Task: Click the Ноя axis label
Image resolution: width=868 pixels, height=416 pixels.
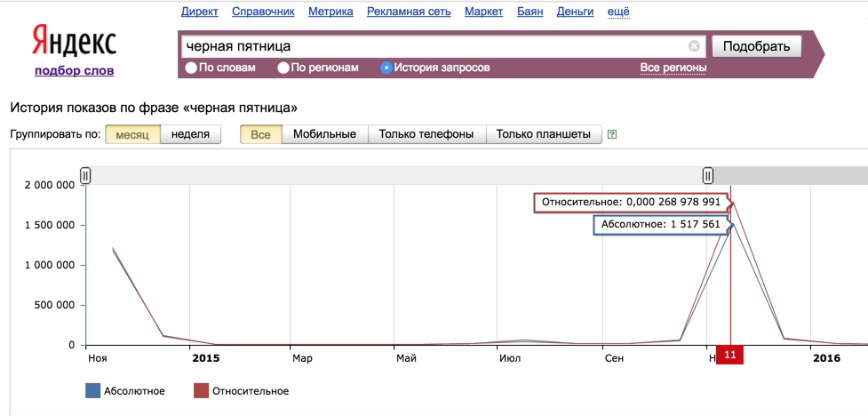Action: tap(98, 358)
